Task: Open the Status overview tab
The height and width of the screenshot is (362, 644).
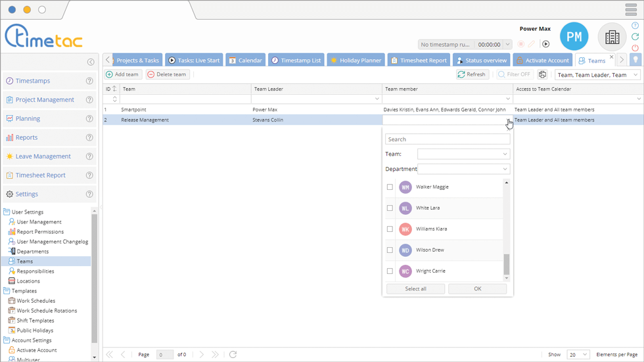Action: (482, 60)
